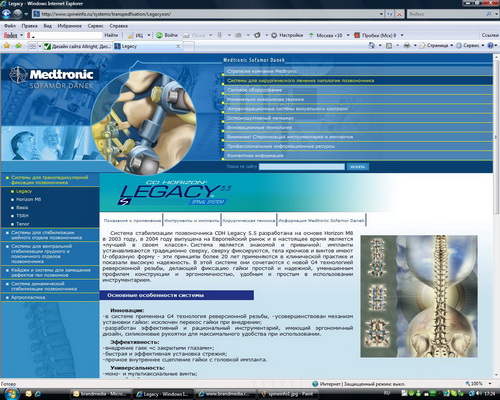Click the Yandex logo on the toolbar

click(10, 35)
